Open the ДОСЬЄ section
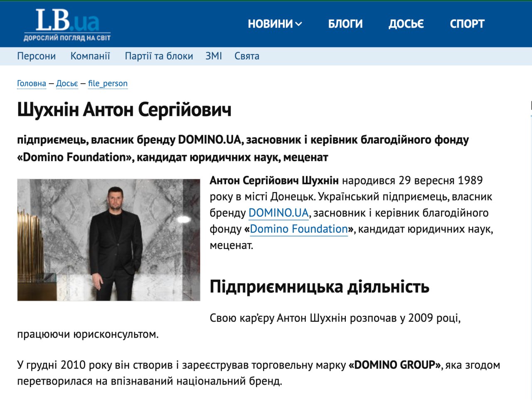The image size is (532, 404). (406, 24)
